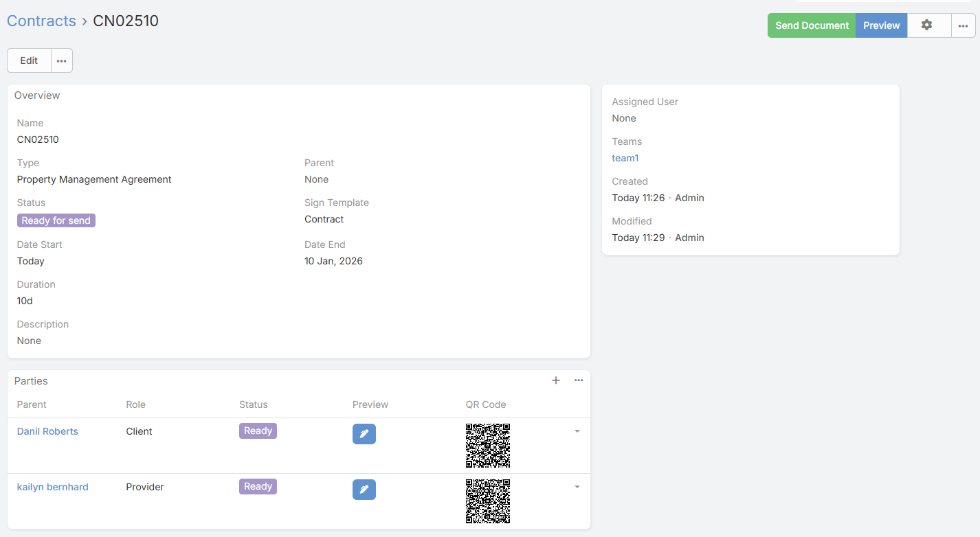Open ellipsis menu next to Edit
980x537 pixels.
tap(62, 60)
